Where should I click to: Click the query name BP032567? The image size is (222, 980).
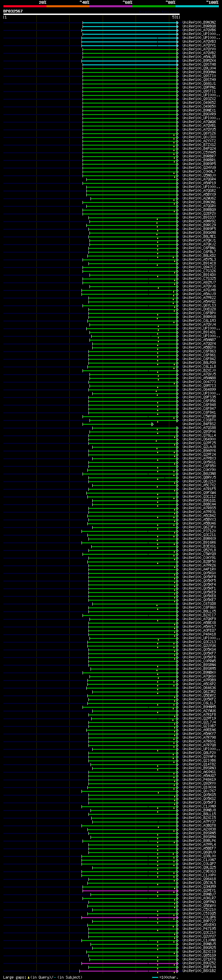pyautogui.click(x=13, y=11)
